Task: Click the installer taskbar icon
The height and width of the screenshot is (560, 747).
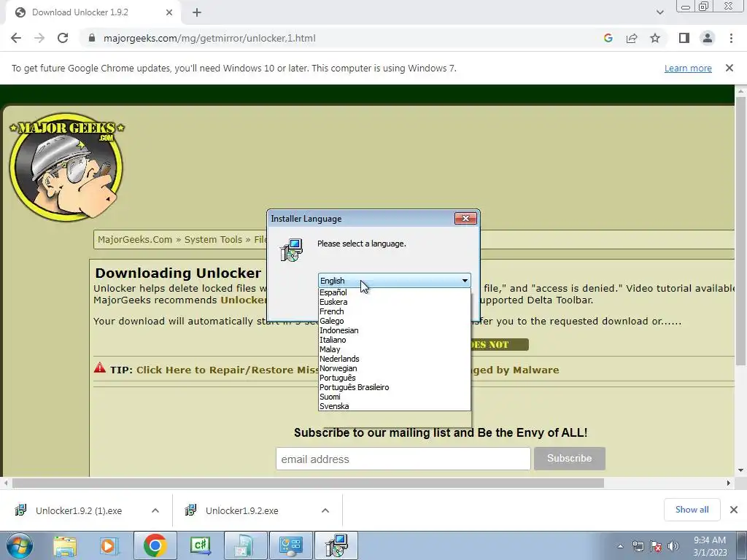Action: pyautogui.click(x=336, y=545)
